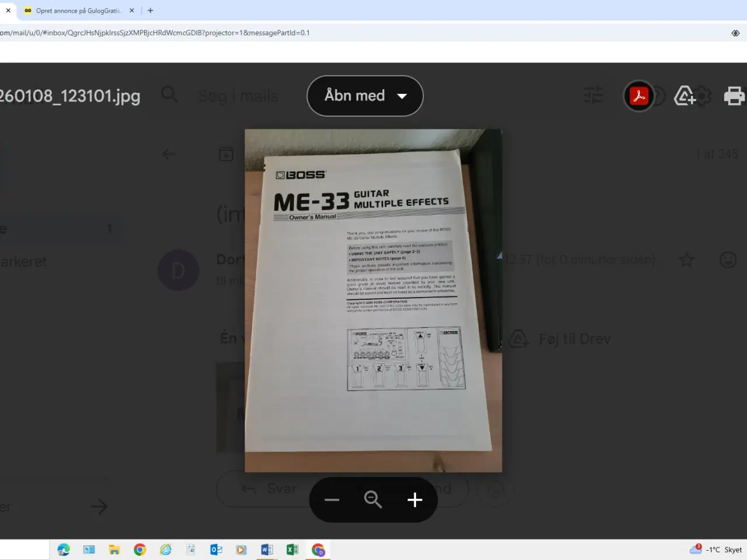The height and width of the screenshot is (560, 747).
Task: Zoom in with the plus button
Action: tap(415, 500)
